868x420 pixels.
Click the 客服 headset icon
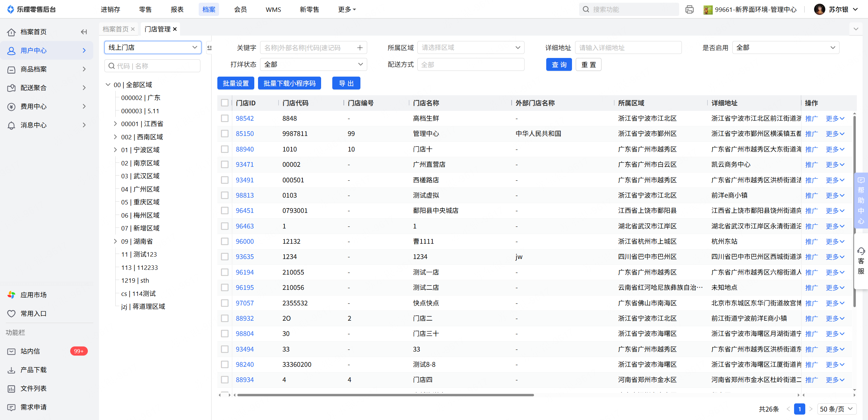[861, 251]
